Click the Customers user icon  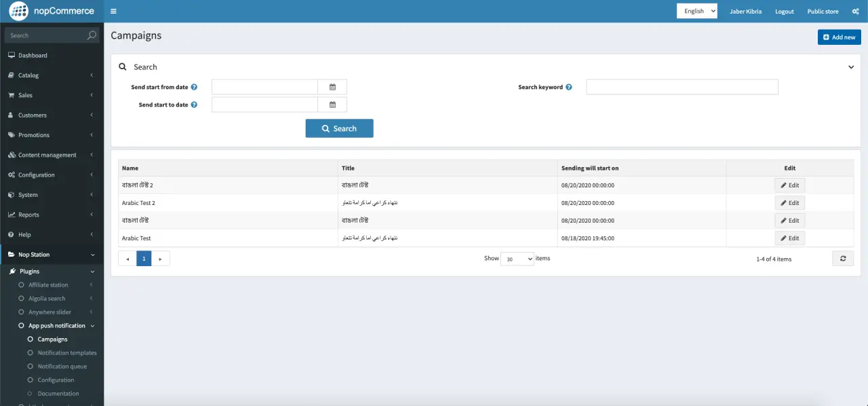tap(11, 115)
